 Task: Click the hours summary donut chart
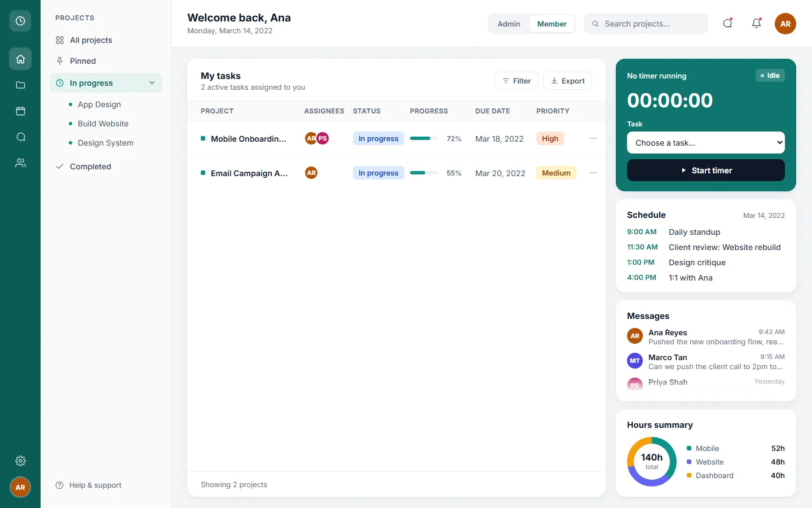tap(652, 462)
